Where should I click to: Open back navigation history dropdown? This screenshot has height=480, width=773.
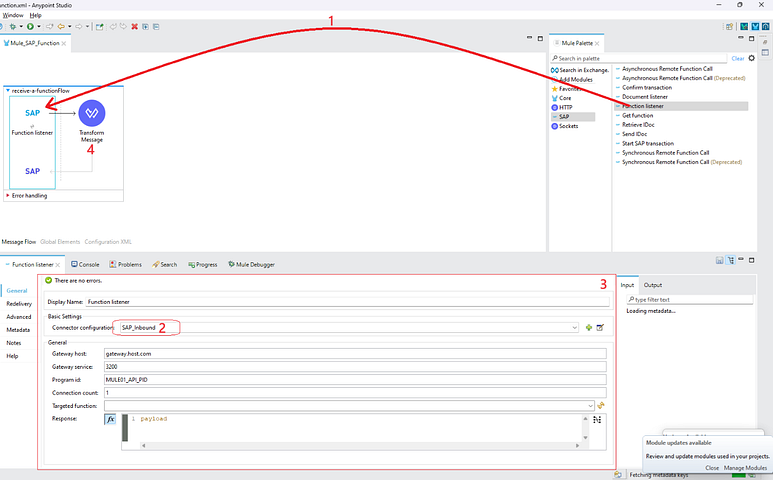(x=70, y=27)
